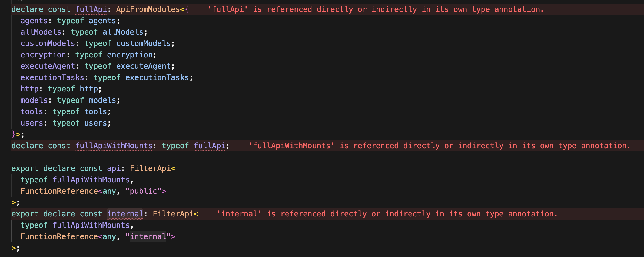
Task: Click FunctionReference on the internal line
Action: pos(59,237)
